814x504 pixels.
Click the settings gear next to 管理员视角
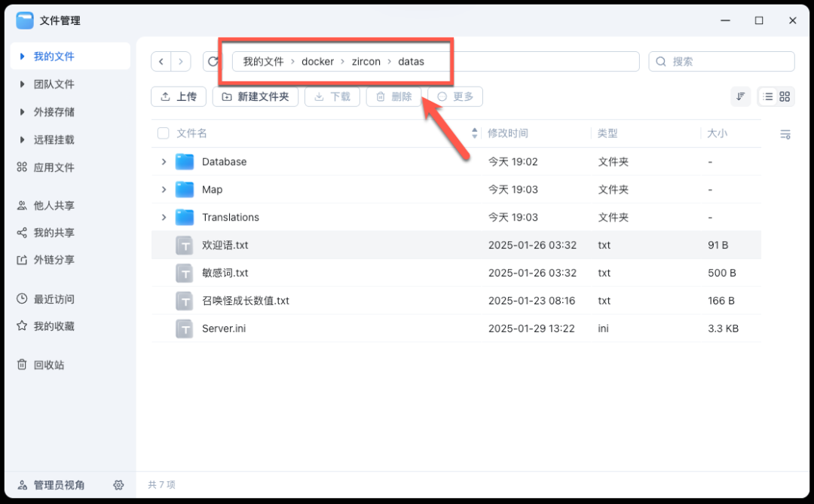tap(118, 485)
